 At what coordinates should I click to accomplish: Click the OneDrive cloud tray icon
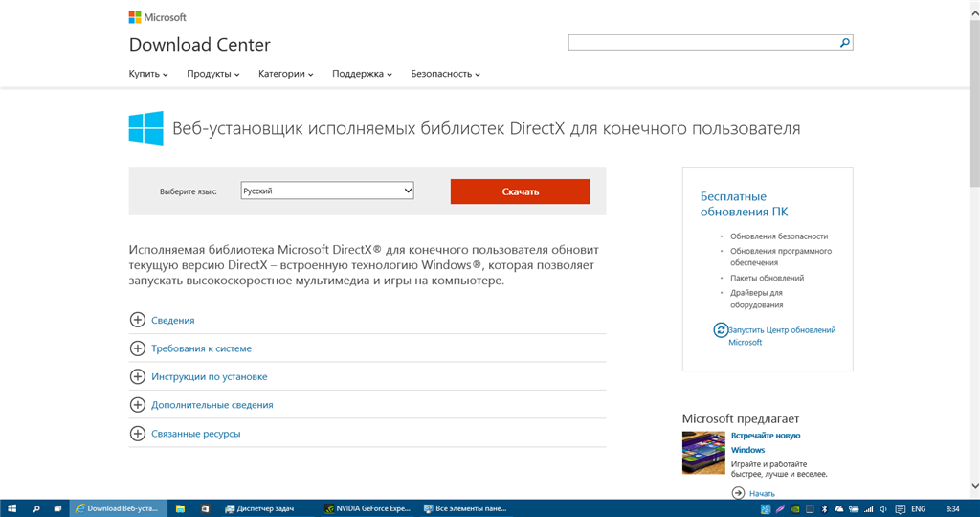click(838, 509)
